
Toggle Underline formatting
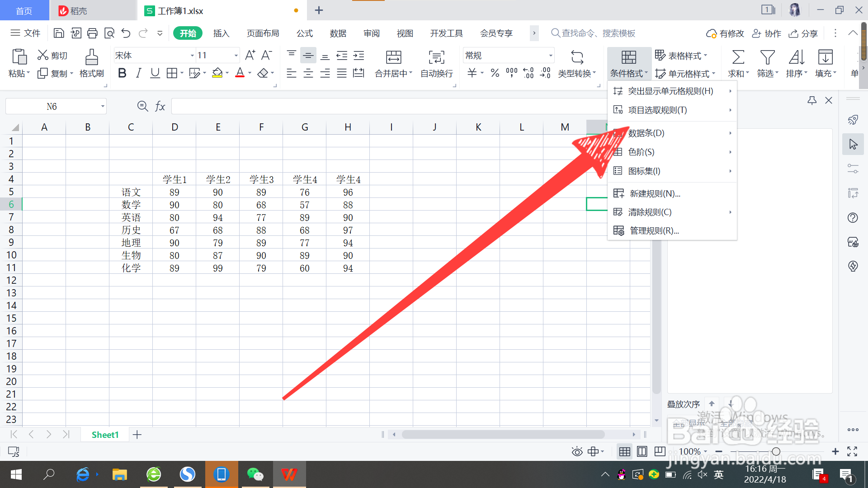click(x=155, y=73)
